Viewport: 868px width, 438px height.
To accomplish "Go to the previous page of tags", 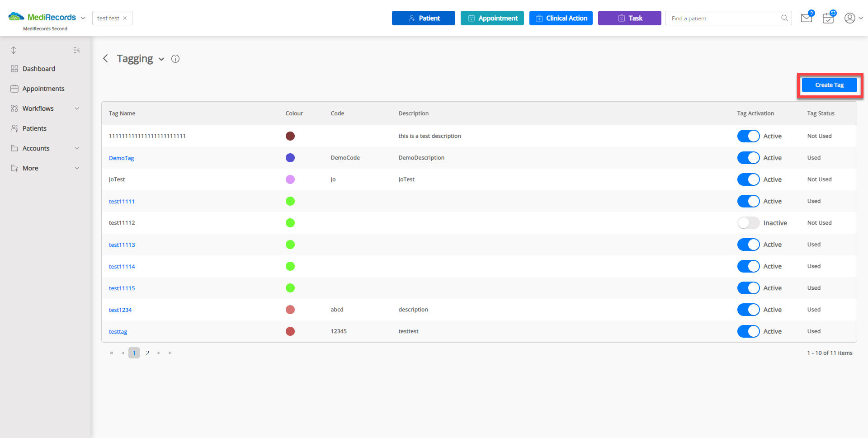I will pos(123,353).
